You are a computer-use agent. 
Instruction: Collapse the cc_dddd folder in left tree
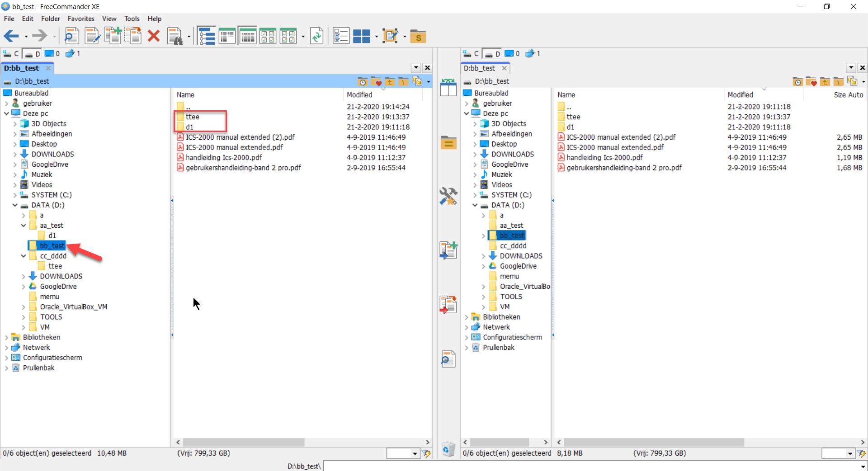pos(24,256)
